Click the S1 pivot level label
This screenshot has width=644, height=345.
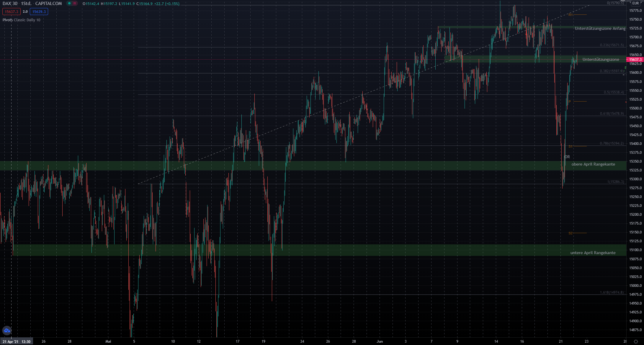(x=571, y=146)
